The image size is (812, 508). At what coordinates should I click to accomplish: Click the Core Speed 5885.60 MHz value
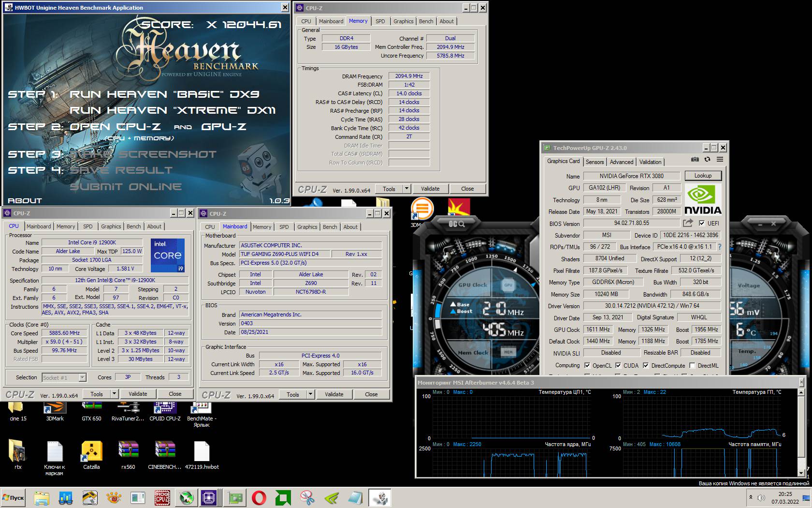(x=64, y=333)
